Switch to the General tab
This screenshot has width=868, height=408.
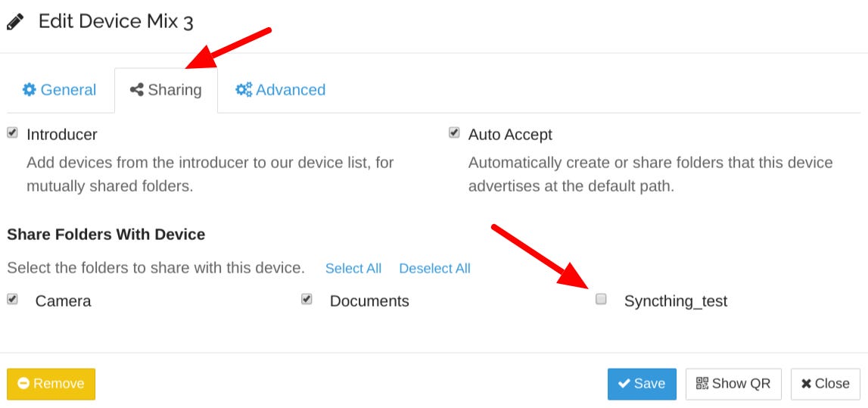pyautogui.click(x=59, y=90)
